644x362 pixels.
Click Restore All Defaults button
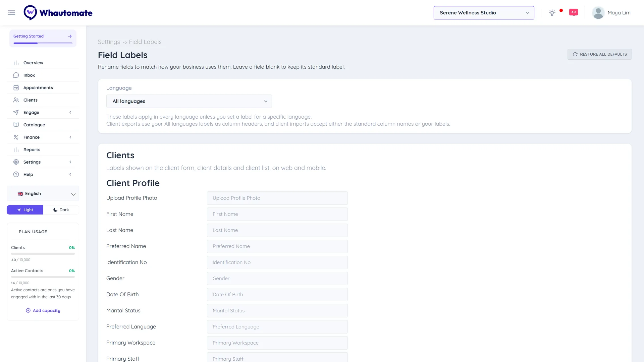[599, 54]
